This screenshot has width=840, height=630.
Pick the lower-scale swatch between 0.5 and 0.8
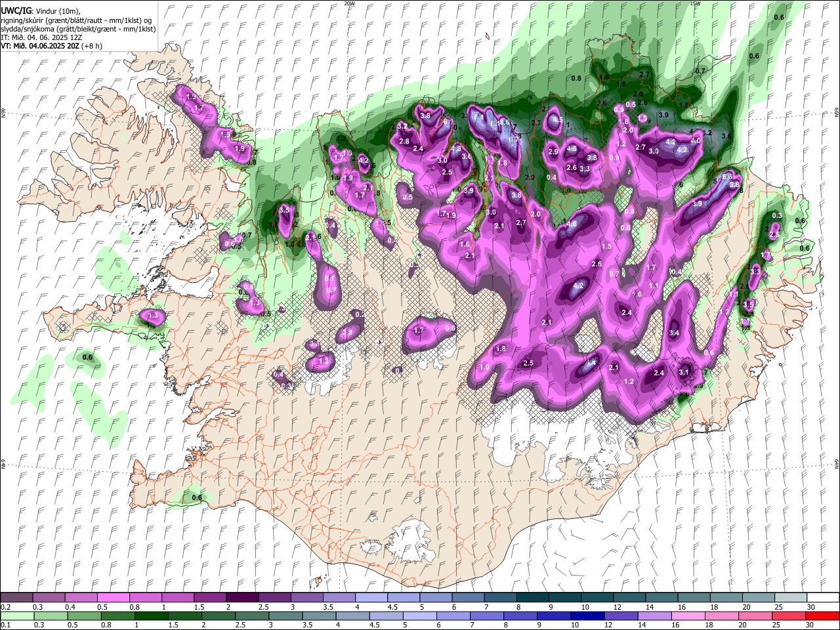pos(84,616)
